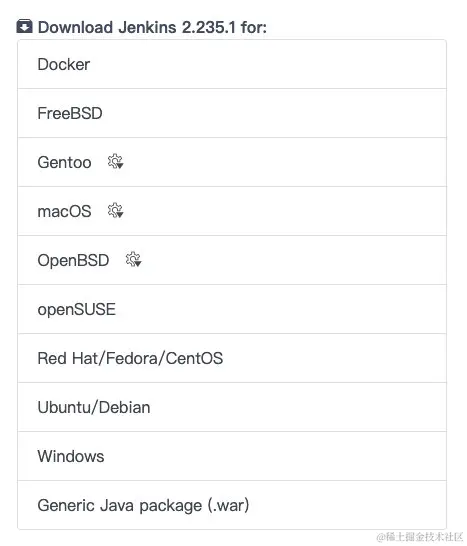Click the download box icon beside heading
This screenshot has width=467, height=546.
(24, 26)
